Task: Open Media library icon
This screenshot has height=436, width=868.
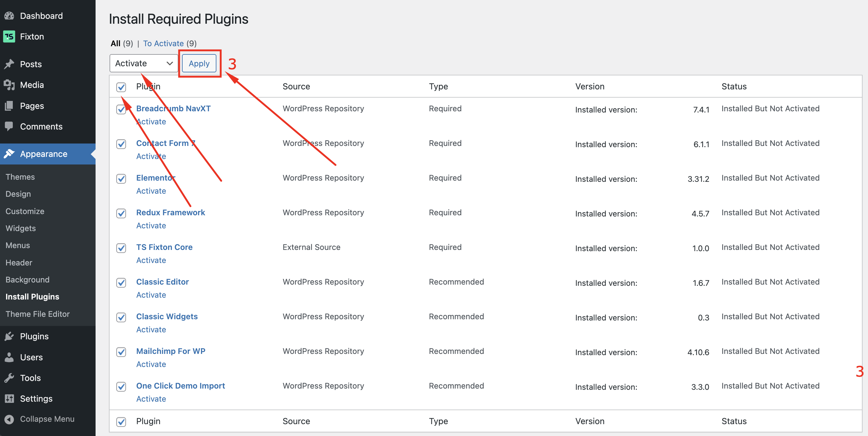Action: 9,85
